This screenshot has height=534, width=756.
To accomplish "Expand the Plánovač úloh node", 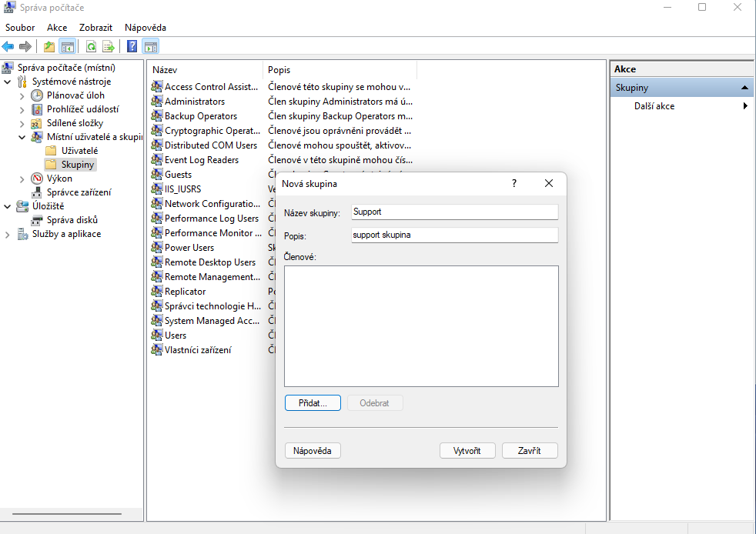I will click(22, 95).
